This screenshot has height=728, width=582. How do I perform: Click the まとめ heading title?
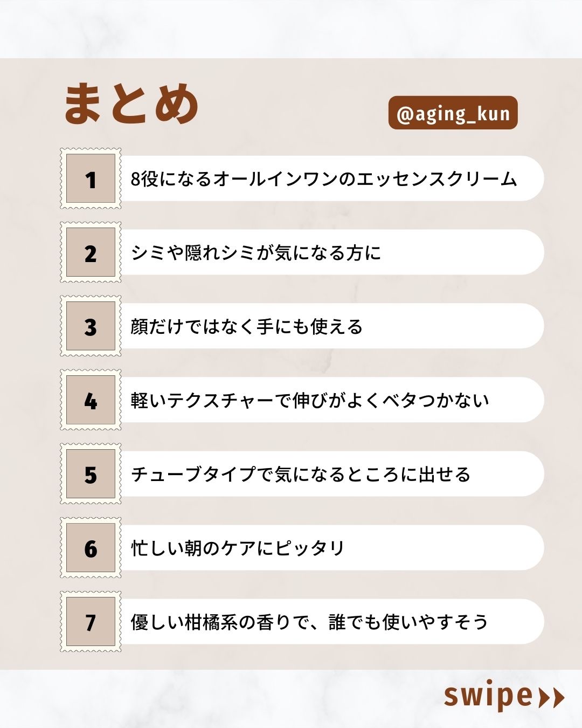pos(131,104)
